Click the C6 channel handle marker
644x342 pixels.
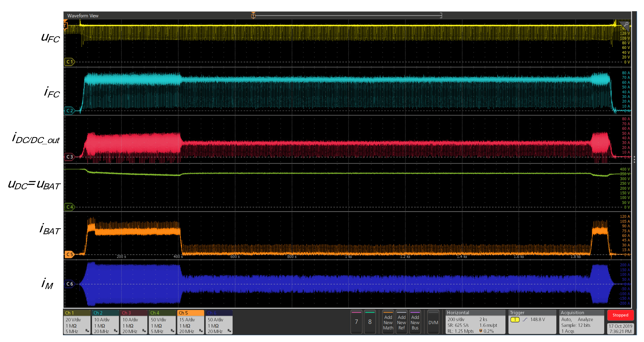pyautogui.click(x=69, y=284)
